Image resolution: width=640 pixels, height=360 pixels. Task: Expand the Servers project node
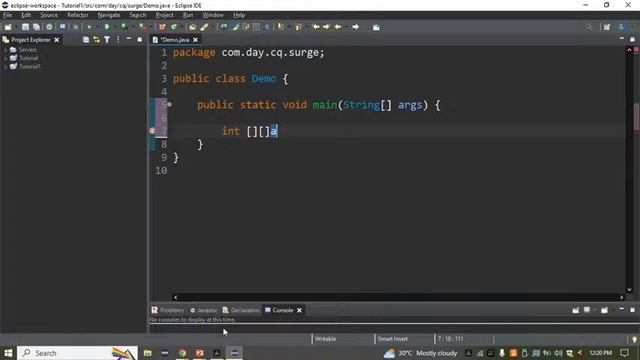5,50
